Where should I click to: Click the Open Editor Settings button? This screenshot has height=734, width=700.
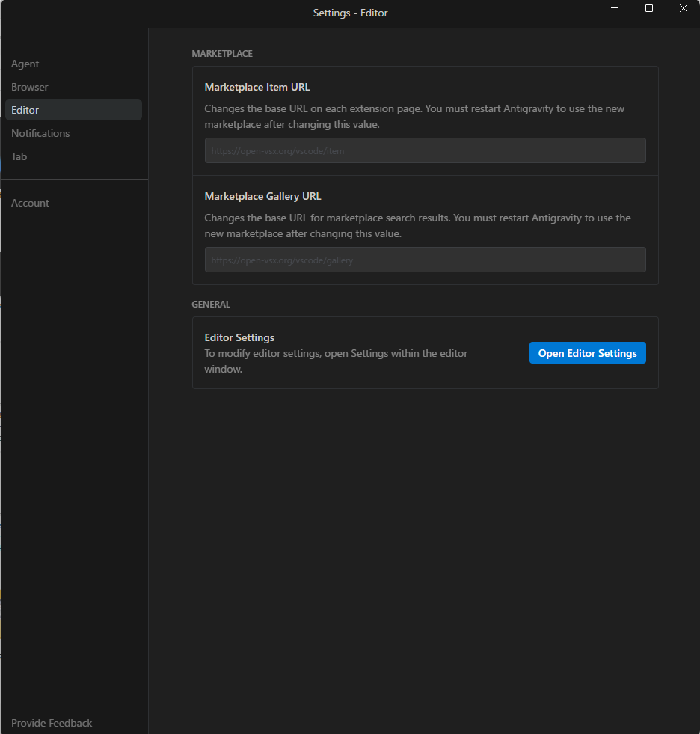click(587, 353)
